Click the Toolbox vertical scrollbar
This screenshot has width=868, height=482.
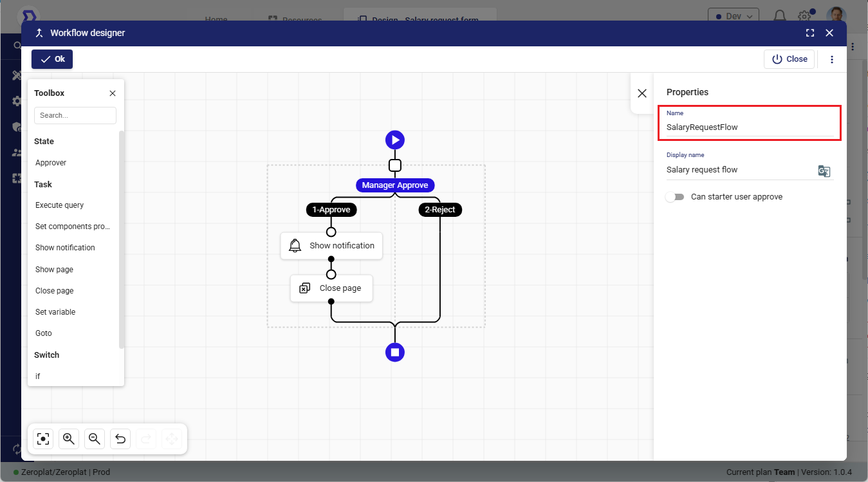click(122, 238)
